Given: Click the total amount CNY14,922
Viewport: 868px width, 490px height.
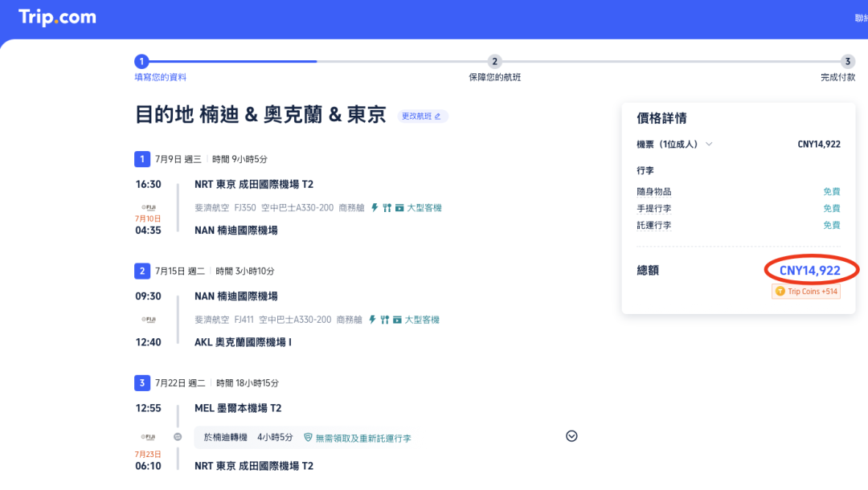Looking at the screenshot, I should coord(810,271).
